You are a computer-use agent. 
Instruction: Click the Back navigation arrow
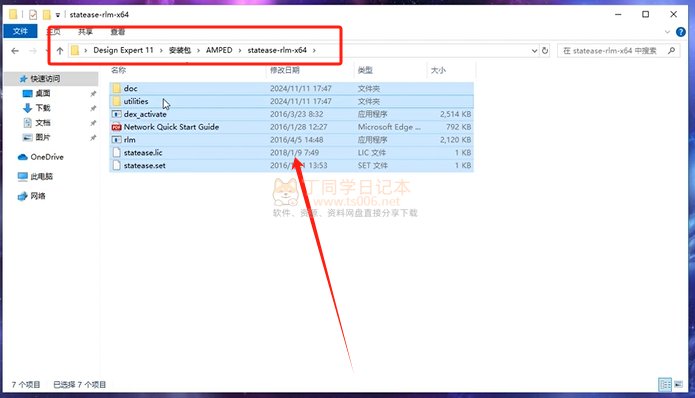[x=15, y=51]
